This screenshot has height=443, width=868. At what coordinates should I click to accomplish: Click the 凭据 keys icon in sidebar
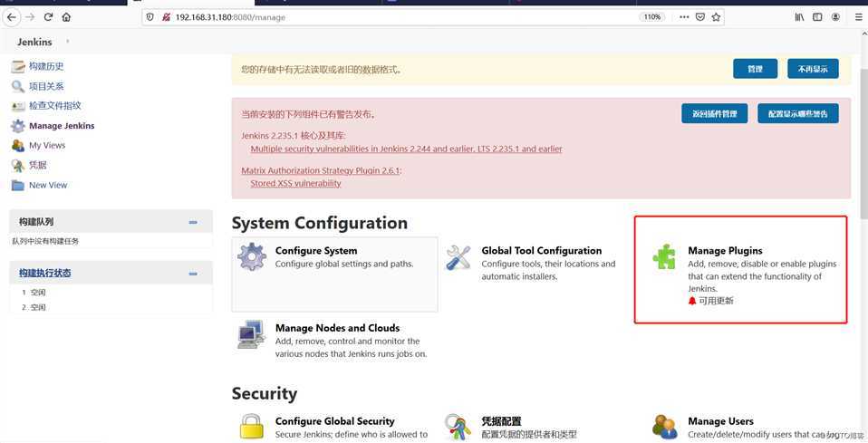coord(18,165)
